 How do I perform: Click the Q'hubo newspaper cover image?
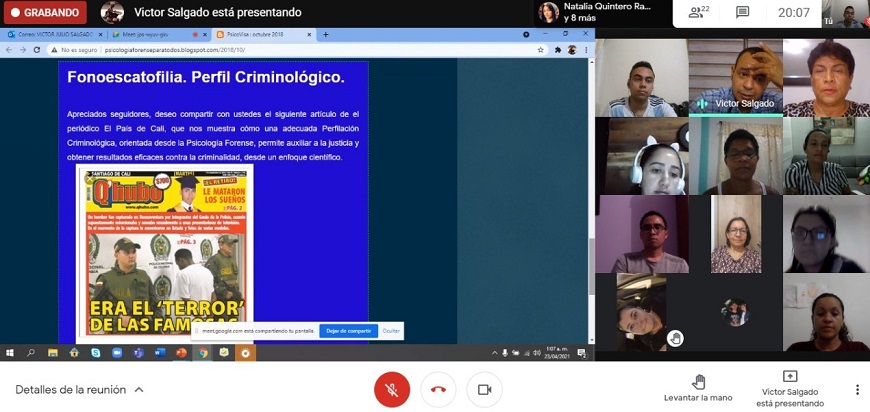[164, 253]
